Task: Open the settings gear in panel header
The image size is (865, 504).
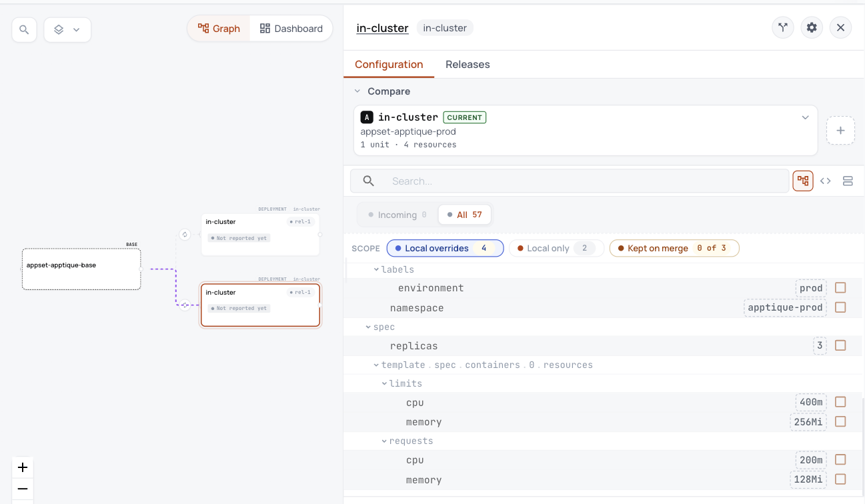Action: (812, 28)
